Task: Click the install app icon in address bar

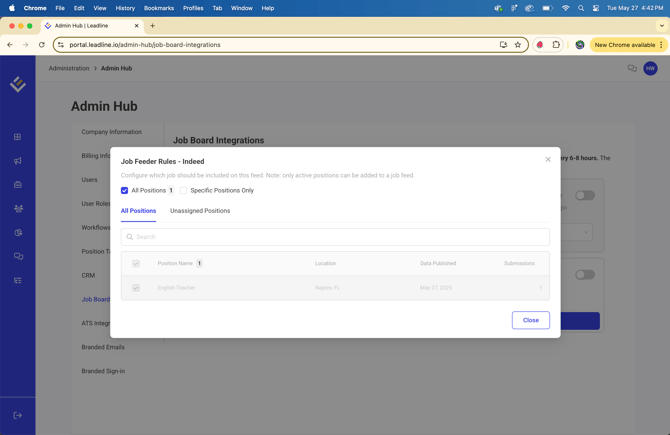Action: 503,44
